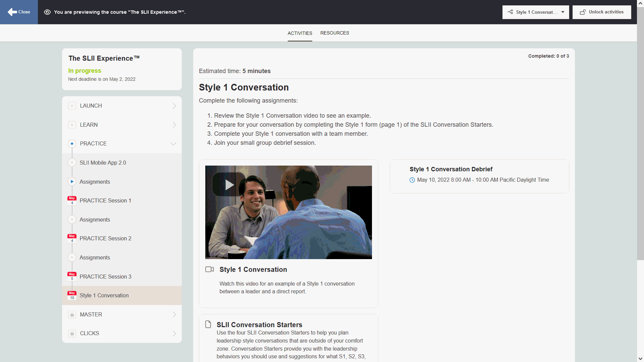Click the vertical page scrollbar thumb

click(640, 133)
